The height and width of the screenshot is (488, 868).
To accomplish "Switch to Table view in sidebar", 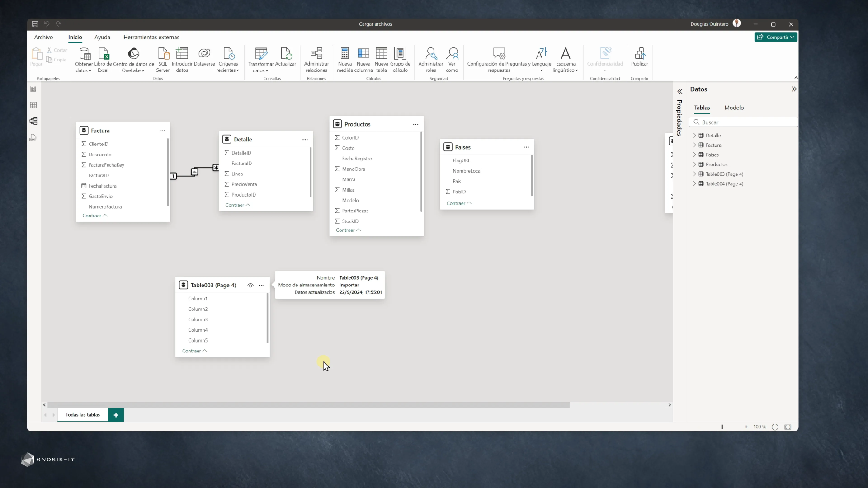I will [33, 105].
